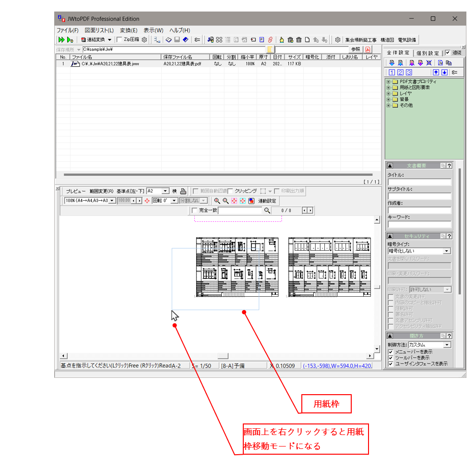Click the blue number 1 preset icon
This screenshot has width=476, height=459.
pos(392,72)
